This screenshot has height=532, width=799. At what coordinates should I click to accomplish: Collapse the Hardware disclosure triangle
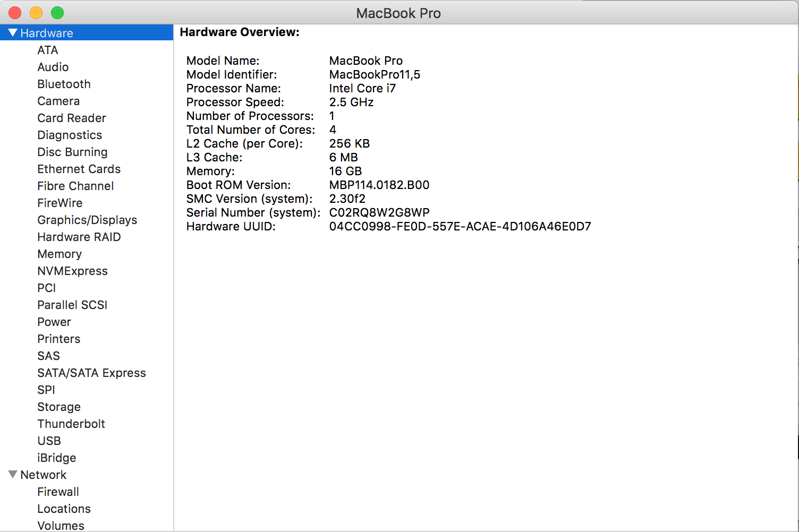13,33
